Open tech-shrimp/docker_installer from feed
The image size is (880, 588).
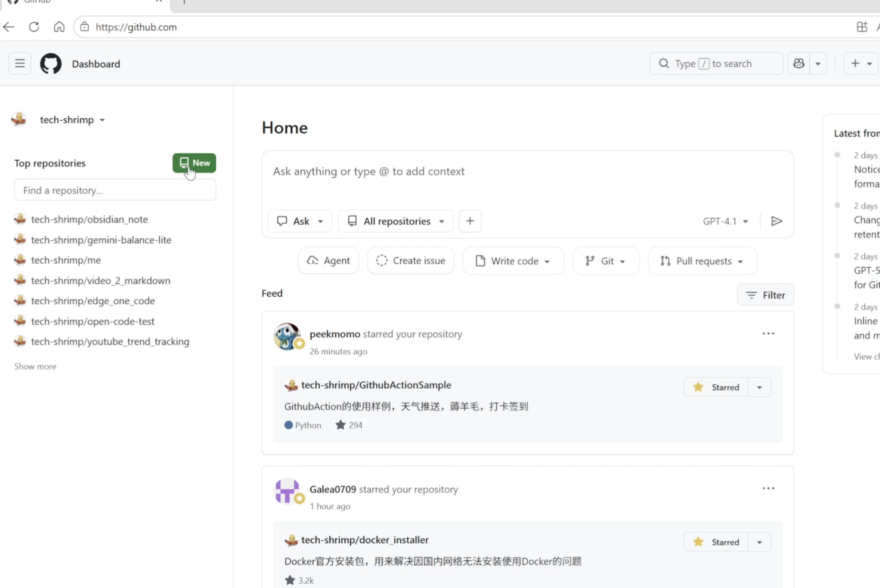[365, 540]
